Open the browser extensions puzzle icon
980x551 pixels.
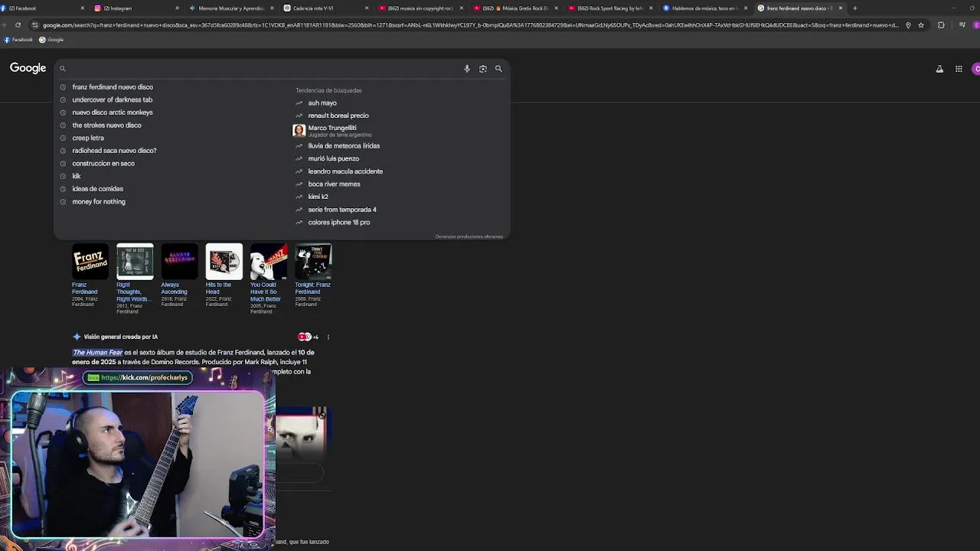[x=941, y=25]
